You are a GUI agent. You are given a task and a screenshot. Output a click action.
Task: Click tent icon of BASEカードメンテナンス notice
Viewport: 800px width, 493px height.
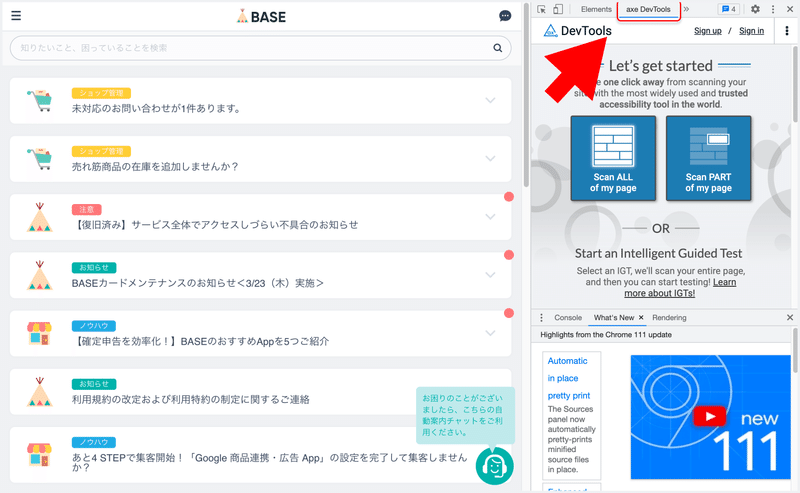tap(39, 275)
